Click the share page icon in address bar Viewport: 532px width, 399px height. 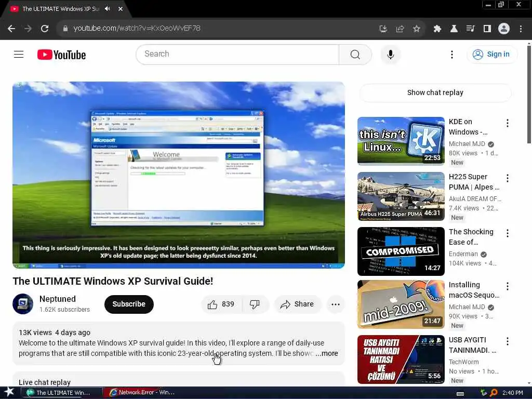(400, 29)
